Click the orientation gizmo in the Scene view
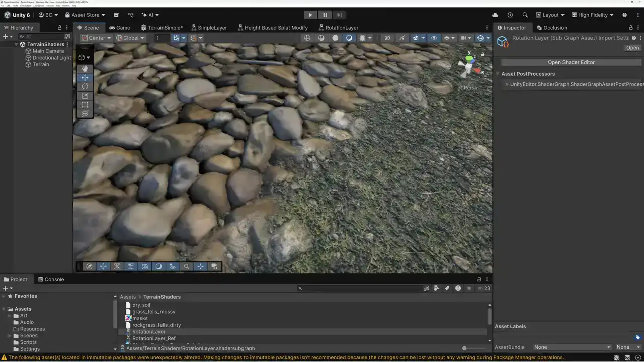 tap(469, 68)
